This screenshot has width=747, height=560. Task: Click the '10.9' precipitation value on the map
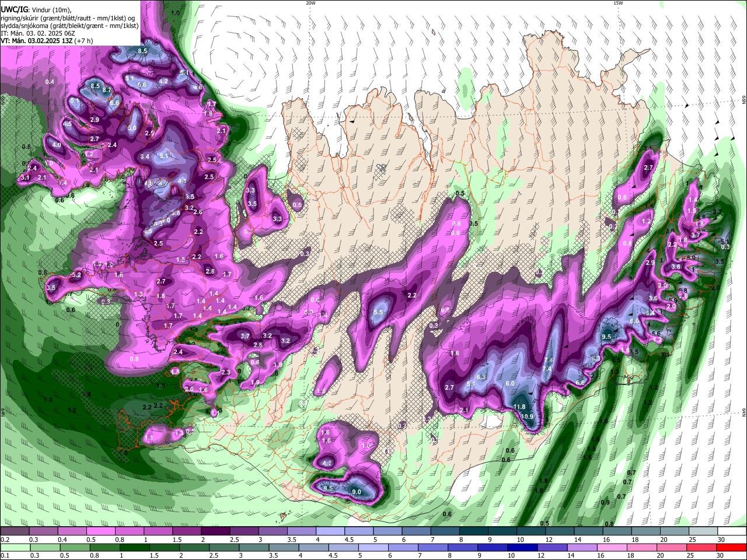point(528,416)
